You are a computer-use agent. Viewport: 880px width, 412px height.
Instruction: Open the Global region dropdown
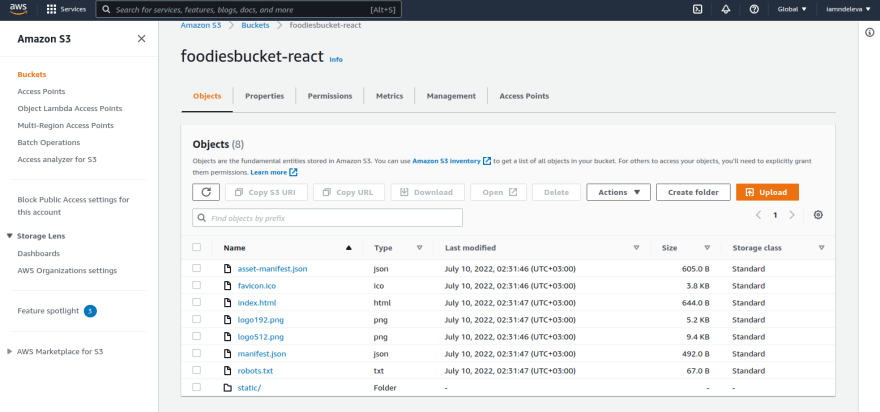(792, 10)
